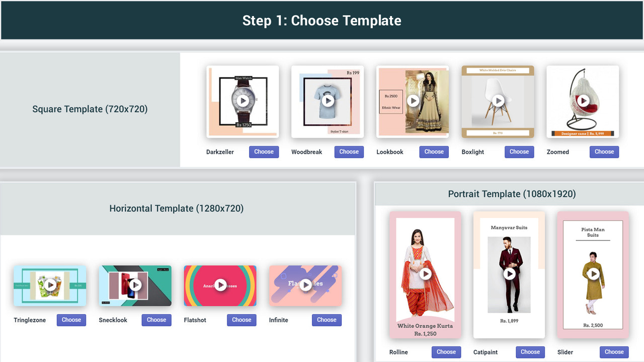Choose the Boxlight square template
The width and height of the screenshot is (644, 362).
click(x=519, y=152)
